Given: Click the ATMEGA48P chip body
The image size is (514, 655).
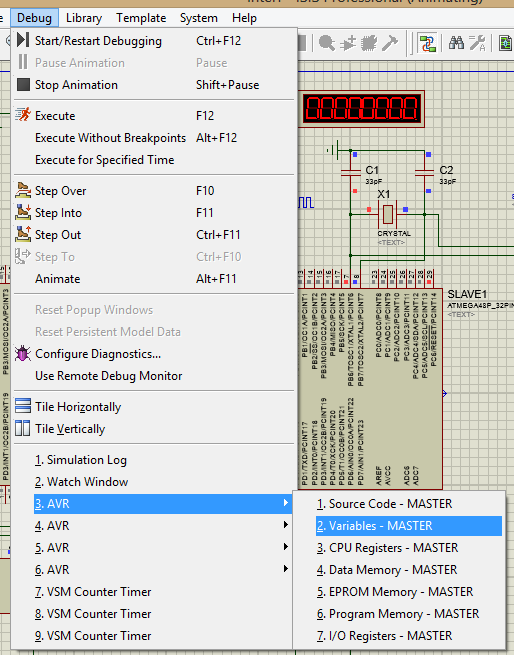Looking at the screenshot, I should pyautogui.click(x=370, y=388).
